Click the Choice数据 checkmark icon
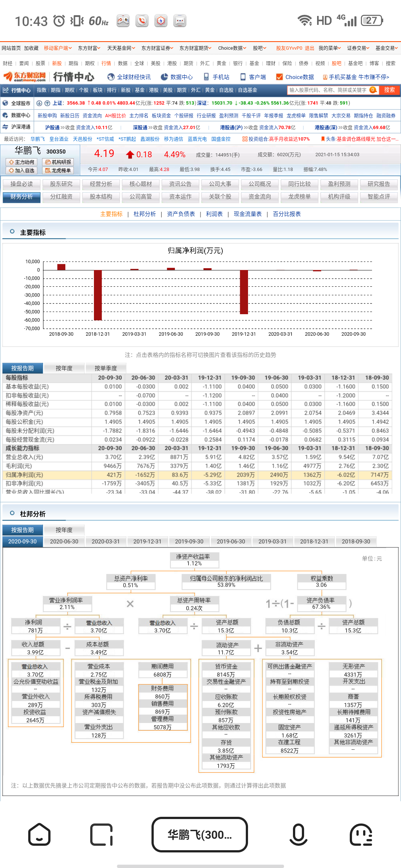401x868 pixels. 280,77
